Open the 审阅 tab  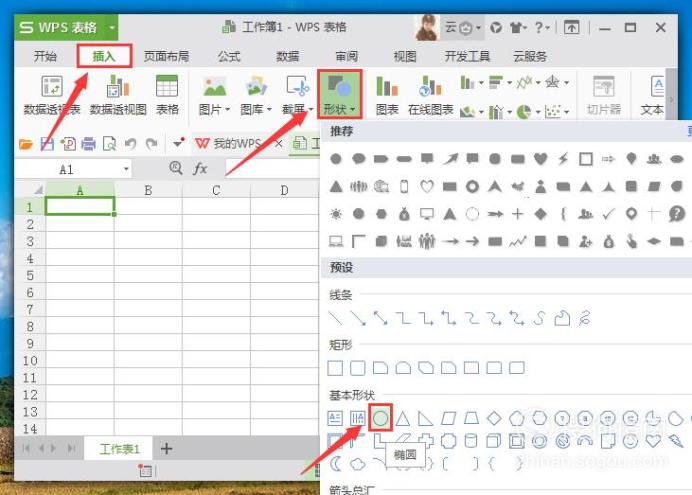coord(346,56)
